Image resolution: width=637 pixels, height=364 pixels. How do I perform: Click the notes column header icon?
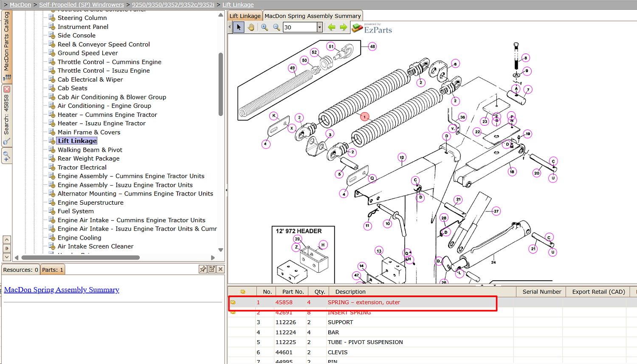pos(243,292)
